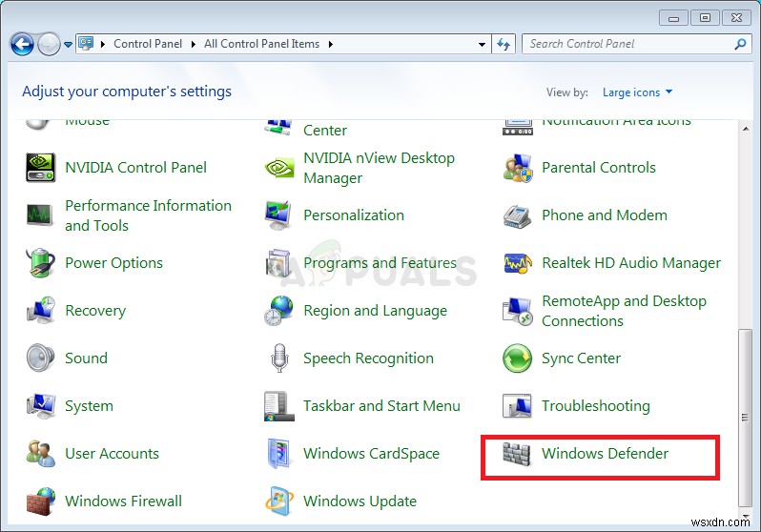Open recent pages dropdown next to Forward button

pos(68,45)
